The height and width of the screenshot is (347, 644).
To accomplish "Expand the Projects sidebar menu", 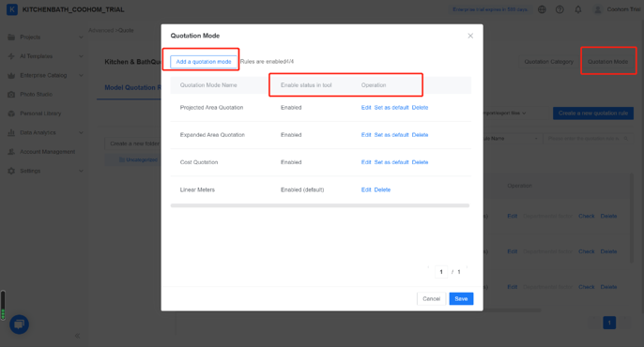I will [x=81, y=37].
